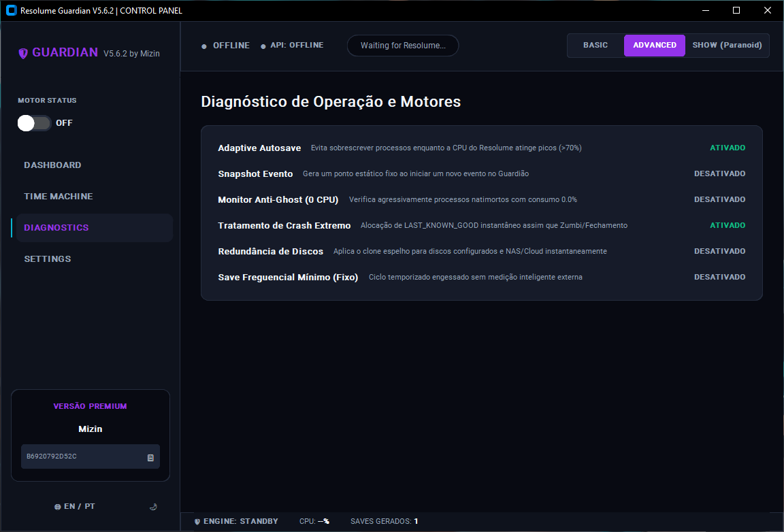Image resolution: width=784 pixels, height=532 pixels.
Task: Click ATIVADO status for Tratamento de Crash Extremo
Action: coord(728,225)
